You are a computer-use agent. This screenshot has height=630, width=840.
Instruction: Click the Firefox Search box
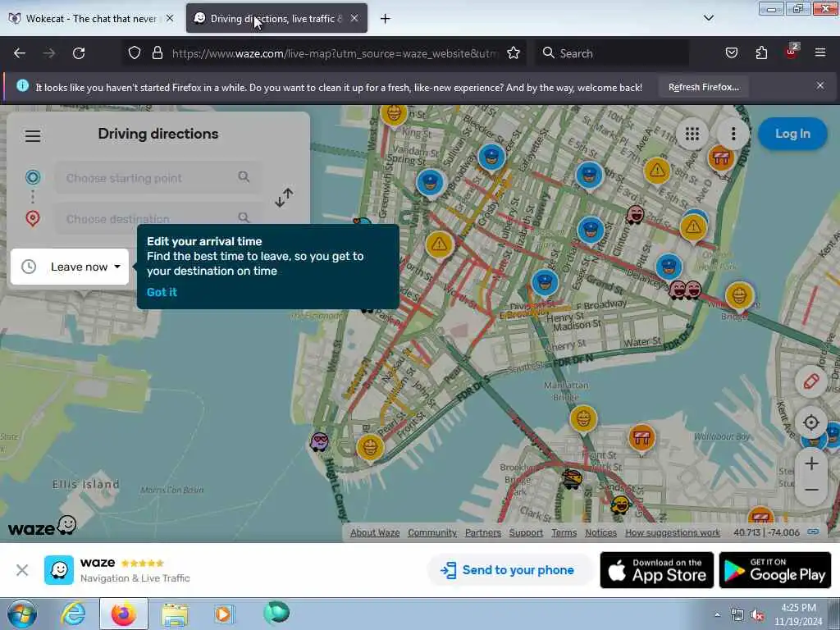pyautogui.click(x=612, y=53)
